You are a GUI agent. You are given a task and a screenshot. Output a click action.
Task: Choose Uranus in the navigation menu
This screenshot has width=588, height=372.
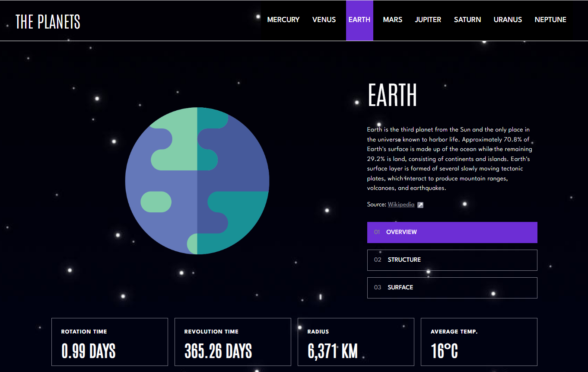coord(508,20)
